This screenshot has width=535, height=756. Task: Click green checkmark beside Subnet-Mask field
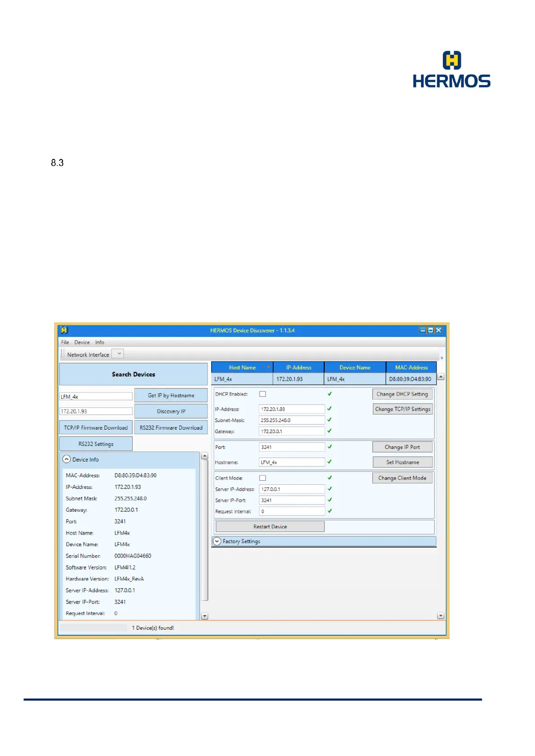[x=330, y=420]
